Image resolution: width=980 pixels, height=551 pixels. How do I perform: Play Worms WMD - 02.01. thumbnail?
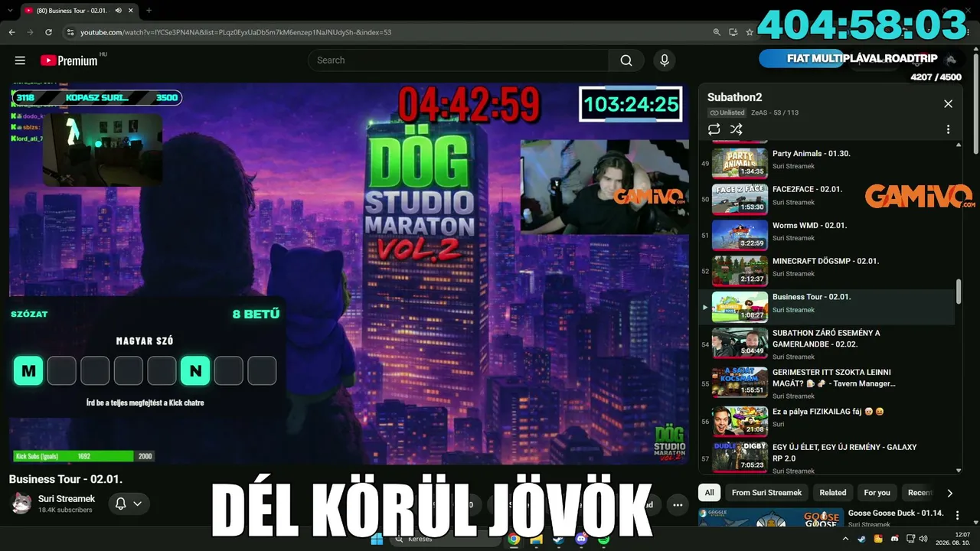point(740,235)
